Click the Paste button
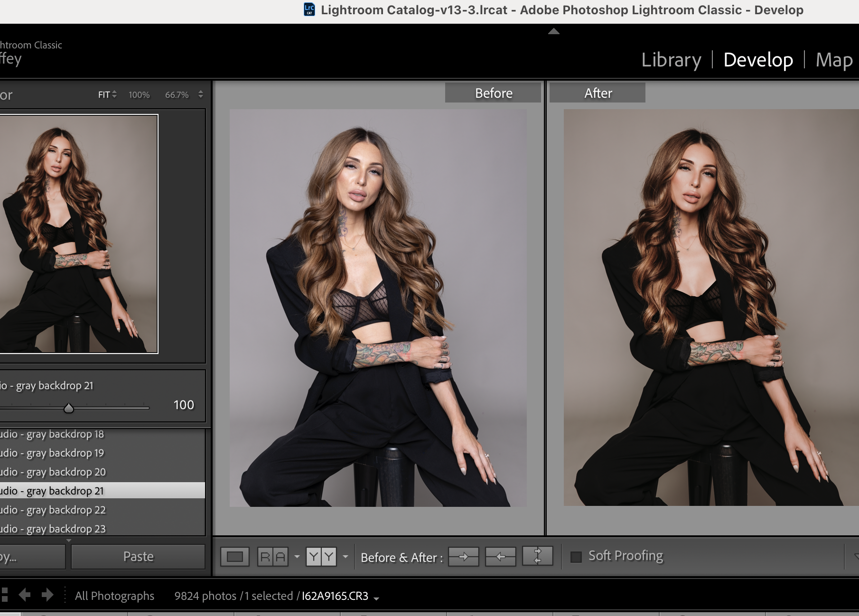This screenshot has width=859, height=616. coord(138,556)
